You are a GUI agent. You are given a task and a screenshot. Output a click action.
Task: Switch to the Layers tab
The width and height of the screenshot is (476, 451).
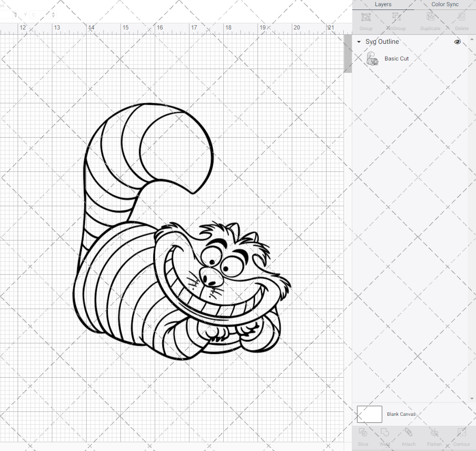pyautogui.click(x=383, y=5)
